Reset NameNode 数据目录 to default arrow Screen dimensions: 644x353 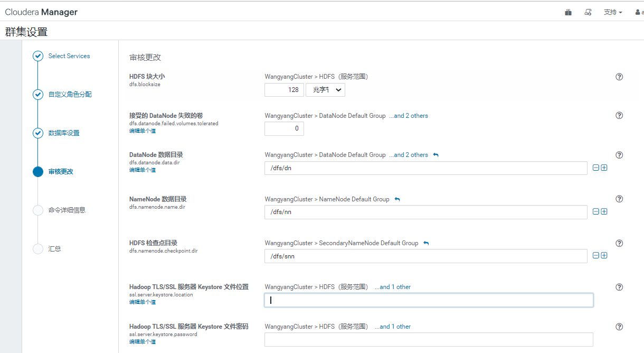tap(397, 199)
